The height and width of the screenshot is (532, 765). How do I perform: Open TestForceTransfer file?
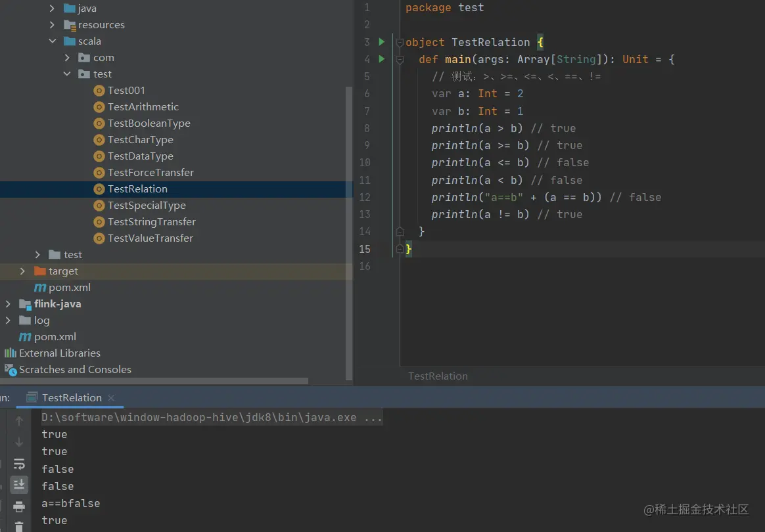pyautogui.click(x=151, y=173)
